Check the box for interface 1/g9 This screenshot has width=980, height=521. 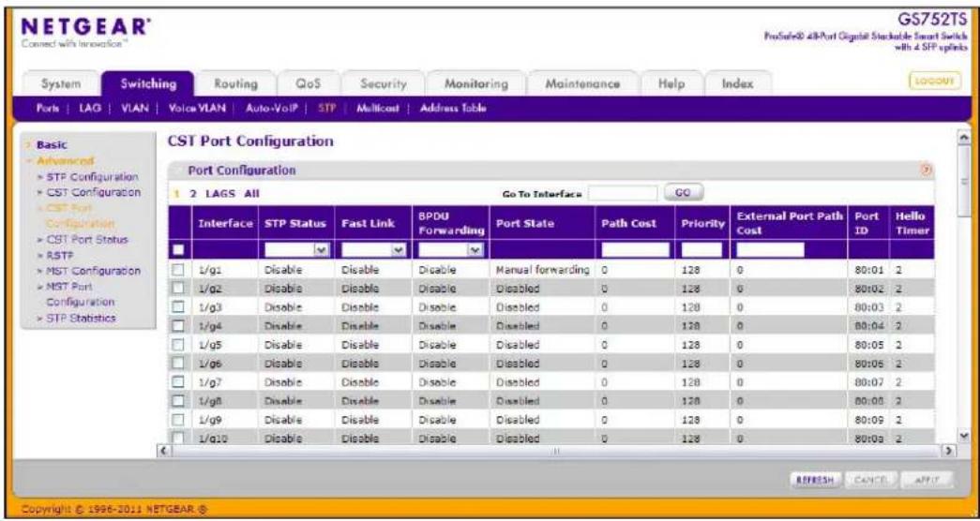click(x=180, y=419)
